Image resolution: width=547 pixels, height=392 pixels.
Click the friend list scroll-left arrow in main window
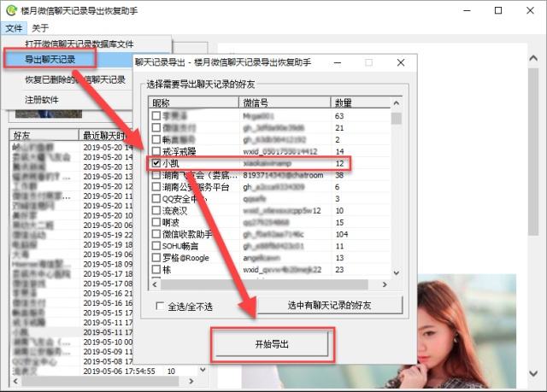point(15,381)
